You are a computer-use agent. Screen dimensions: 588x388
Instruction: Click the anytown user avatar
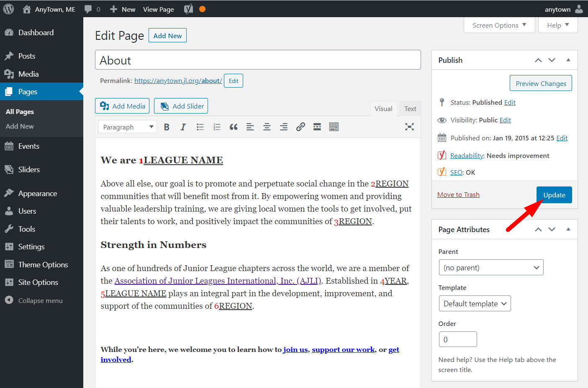(579, 9)
